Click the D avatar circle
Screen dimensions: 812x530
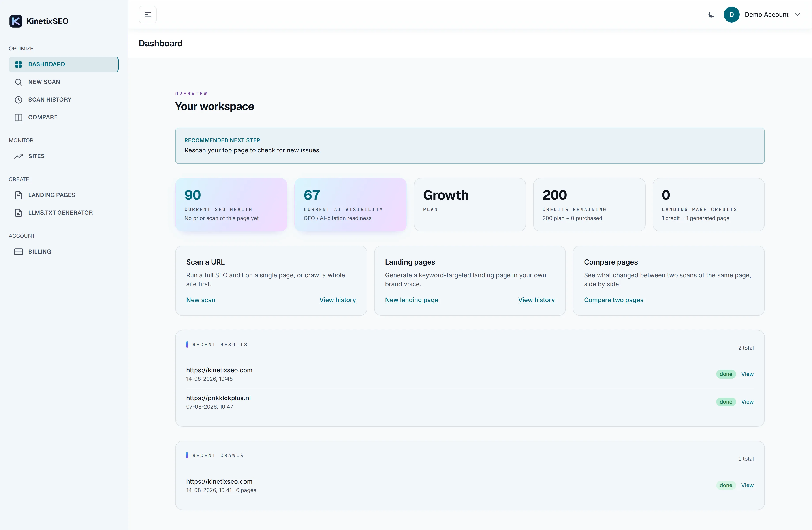click(731, 15)
